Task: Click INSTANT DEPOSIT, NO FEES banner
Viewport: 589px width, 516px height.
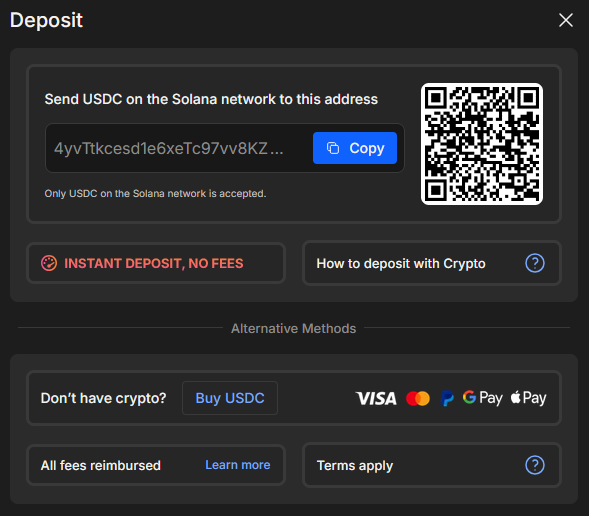Action: 156,263
